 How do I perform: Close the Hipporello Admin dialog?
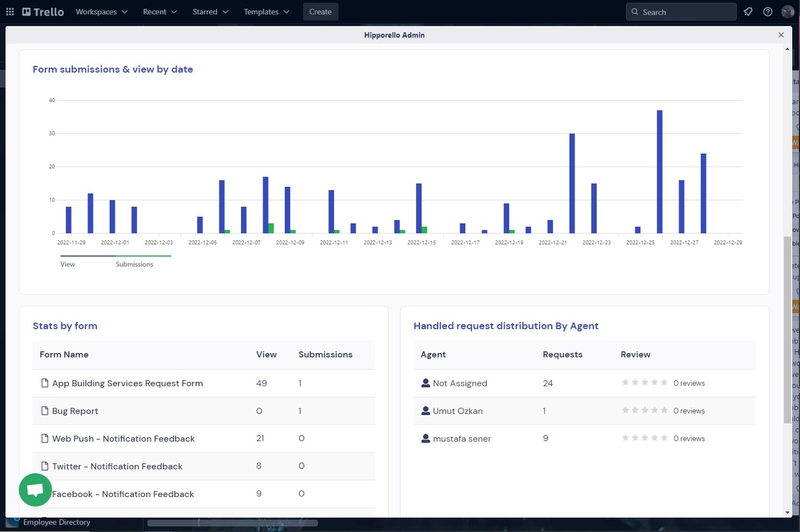[781, 35]
